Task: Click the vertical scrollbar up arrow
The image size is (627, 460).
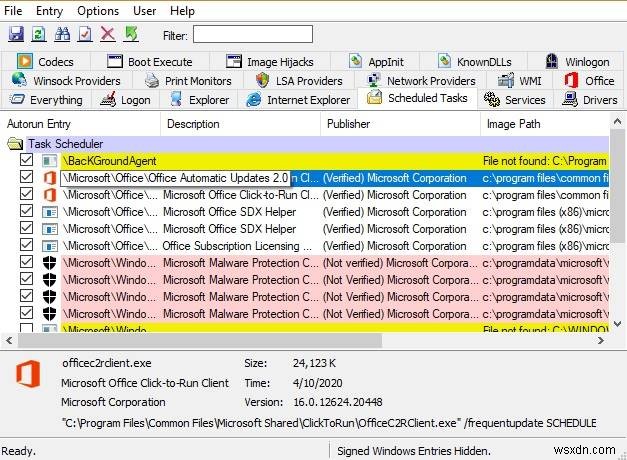Action: [x=618, y=121]
